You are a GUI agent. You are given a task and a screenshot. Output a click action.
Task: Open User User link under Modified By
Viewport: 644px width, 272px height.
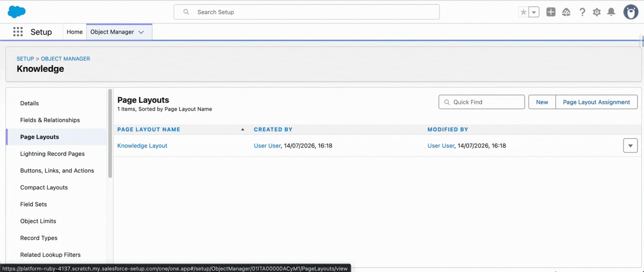[x=441, y=145]
